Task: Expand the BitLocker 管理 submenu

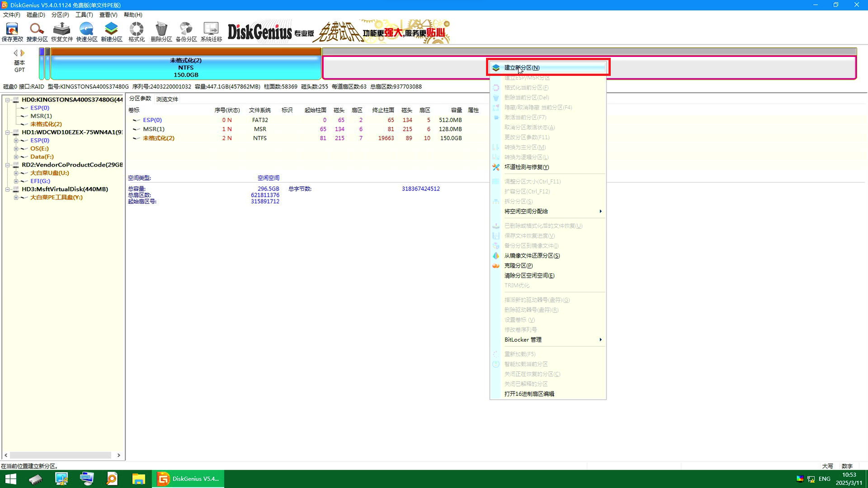Action: (548, 339)
